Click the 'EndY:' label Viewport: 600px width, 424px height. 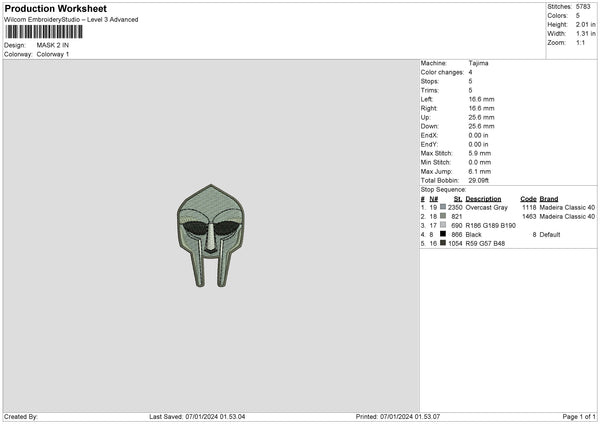429,144
